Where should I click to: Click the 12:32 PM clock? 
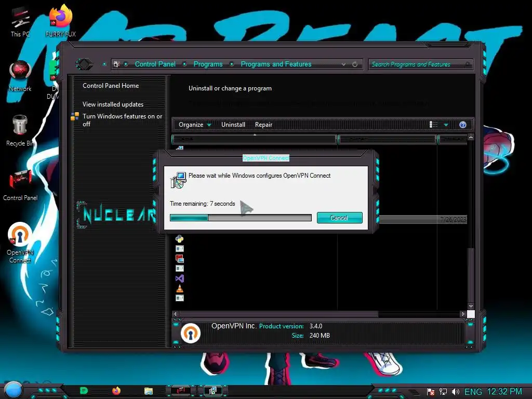[x=504, y=392]
